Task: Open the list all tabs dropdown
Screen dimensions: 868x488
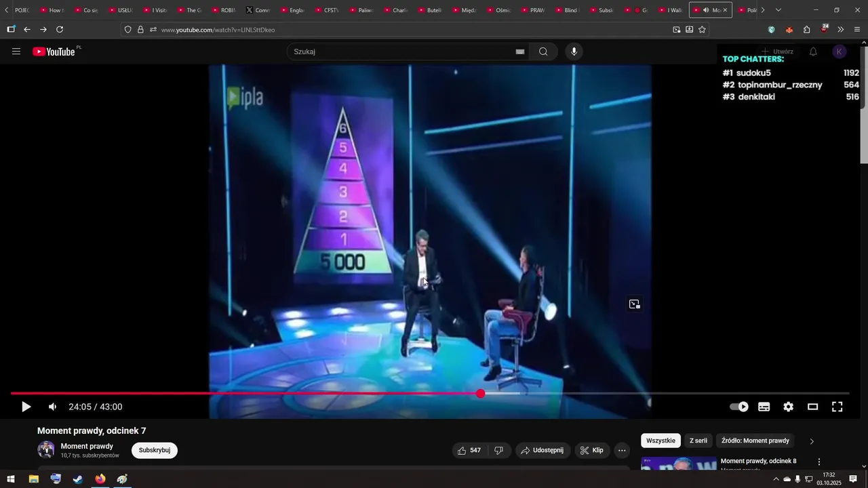Action: pos(778,10)
